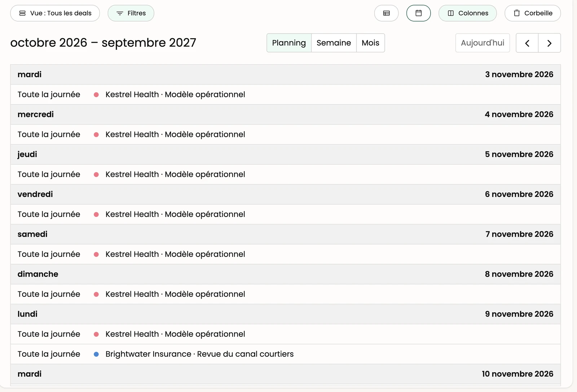This screenshot has width=577, height=392.
Task: Select the jeudi day header
Action: 286,155
